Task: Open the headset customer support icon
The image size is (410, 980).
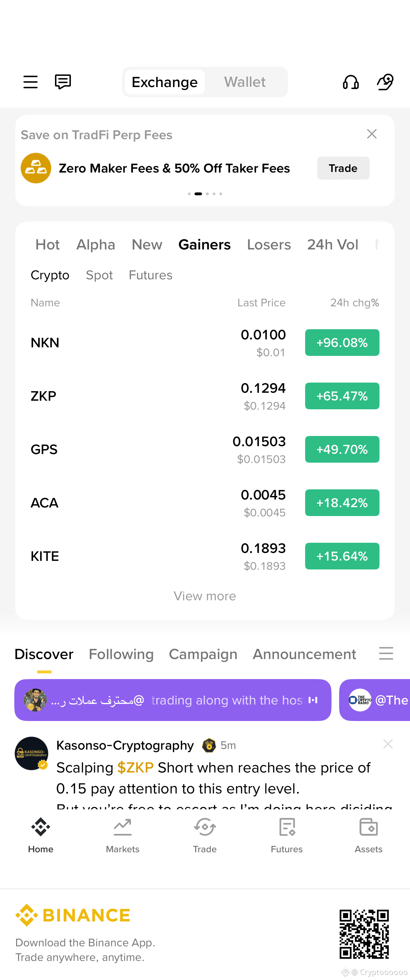Action: pyautogui.click(x=351, y=82)
